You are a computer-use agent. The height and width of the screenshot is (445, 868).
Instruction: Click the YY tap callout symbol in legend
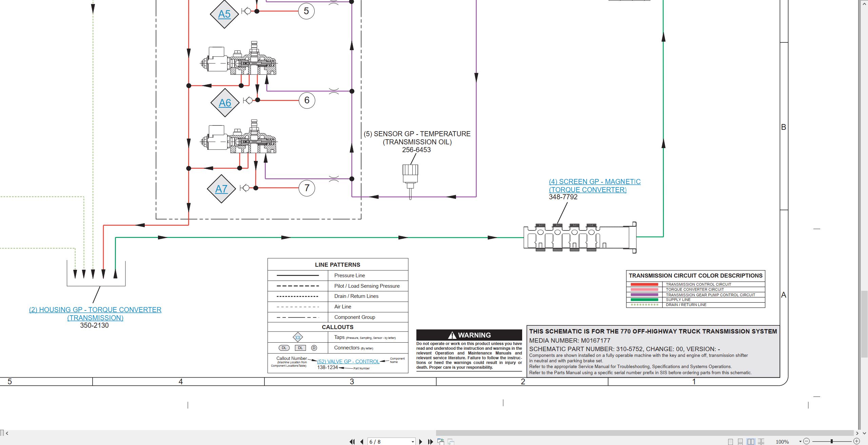point(298,337)
